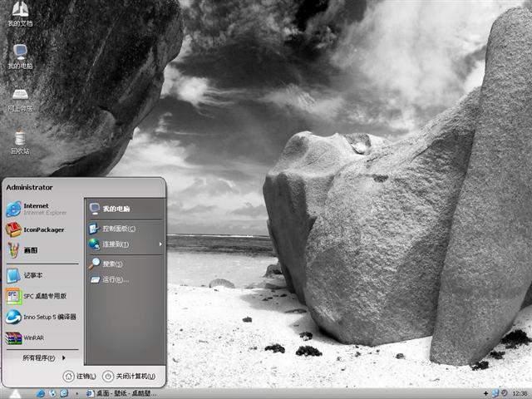The height and width of the screenshot is (399, 532).
Task: Open 我的文档 desktop icon
Action: 20,13
